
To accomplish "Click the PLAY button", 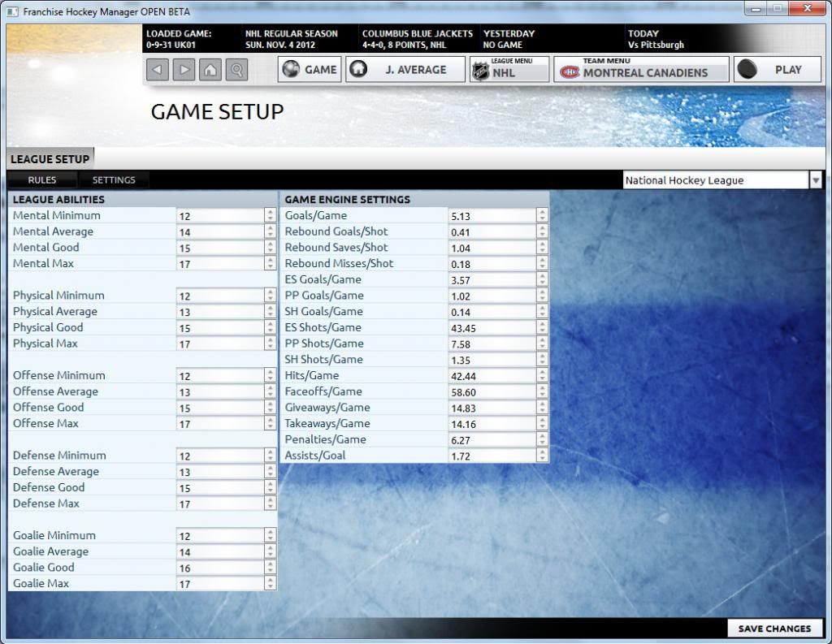I will (x=778, y=70).
